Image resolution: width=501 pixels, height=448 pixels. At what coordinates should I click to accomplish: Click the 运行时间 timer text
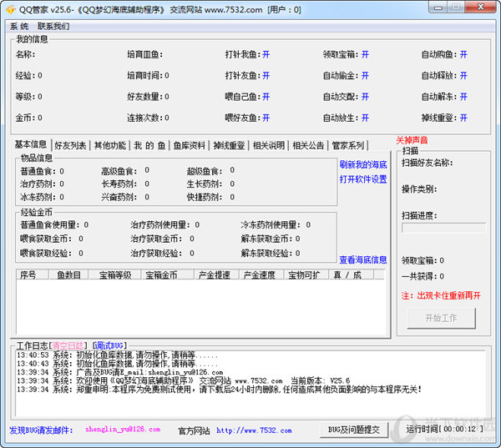click(x=444, y=429)
